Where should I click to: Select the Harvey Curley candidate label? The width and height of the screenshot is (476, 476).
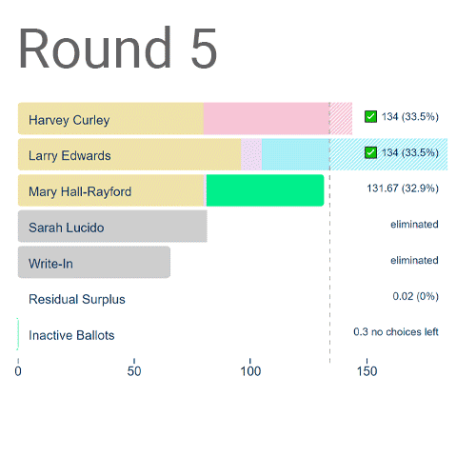[69, 120]
